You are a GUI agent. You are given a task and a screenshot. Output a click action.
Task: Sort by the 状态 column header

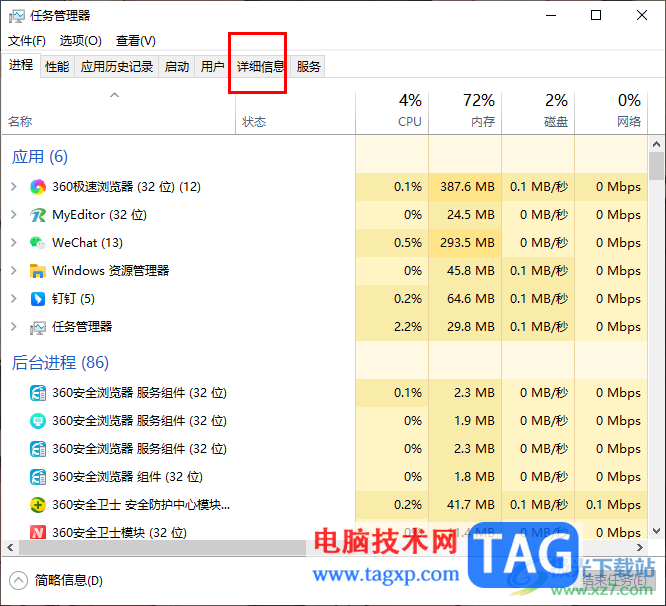click(x=296, y=113)
